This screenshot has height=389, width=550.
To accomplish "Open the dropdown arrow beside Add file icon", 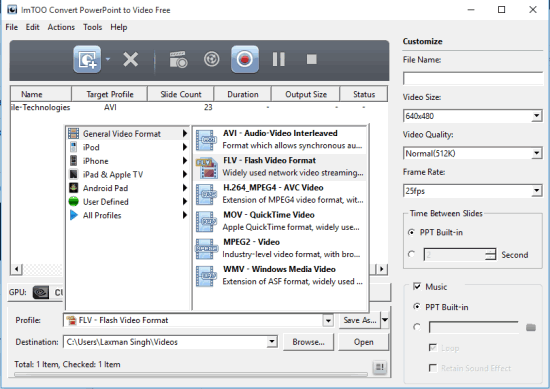I will (108, 59).
